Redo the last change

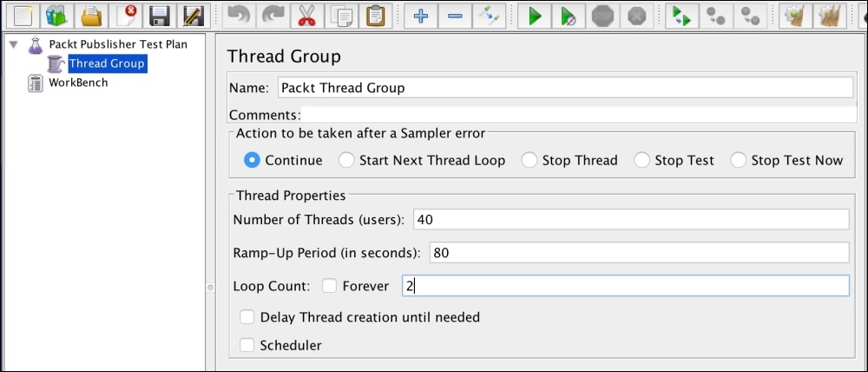(x=273, y=16)
